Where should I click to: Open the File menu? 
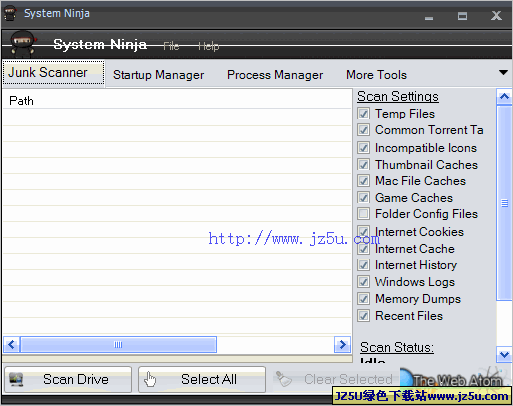coord(171,46)
